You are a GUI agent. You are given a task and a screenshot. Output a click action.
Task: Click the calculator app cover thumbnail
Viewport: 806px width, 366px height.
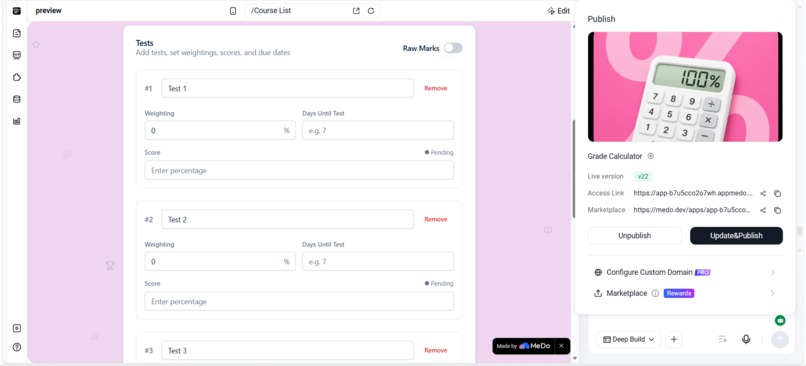pos(685,87)
